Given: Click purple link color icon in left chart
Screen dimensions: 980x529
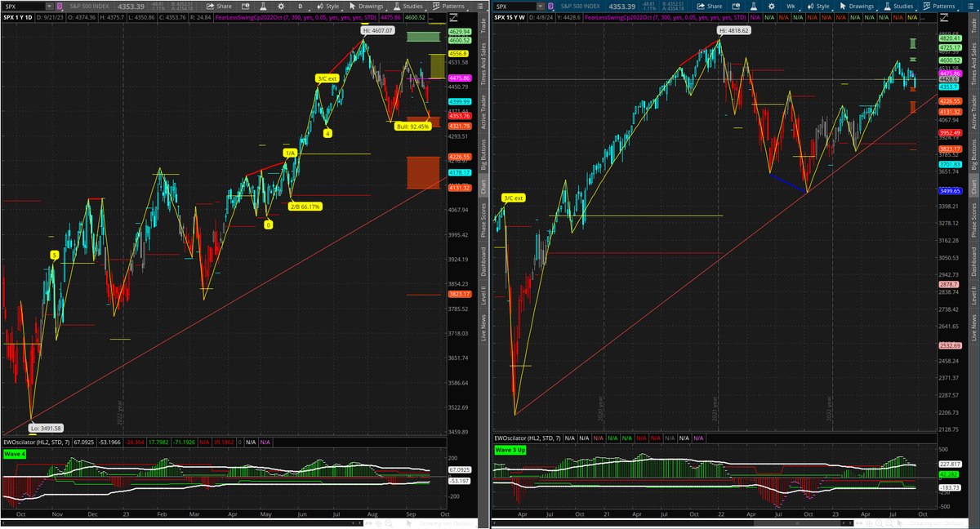Looking at the screenshot, I should click(x=61, y=6).
